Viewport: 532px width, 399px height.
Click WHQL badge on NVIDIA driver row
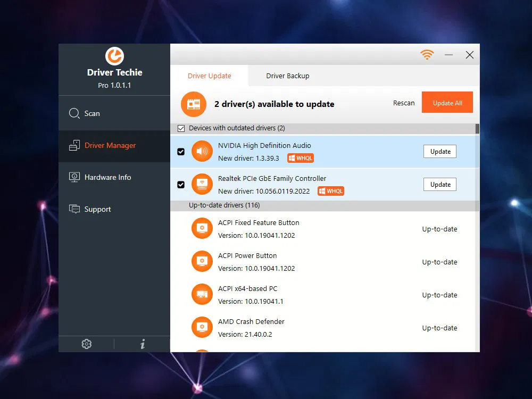tap(300, 158)
